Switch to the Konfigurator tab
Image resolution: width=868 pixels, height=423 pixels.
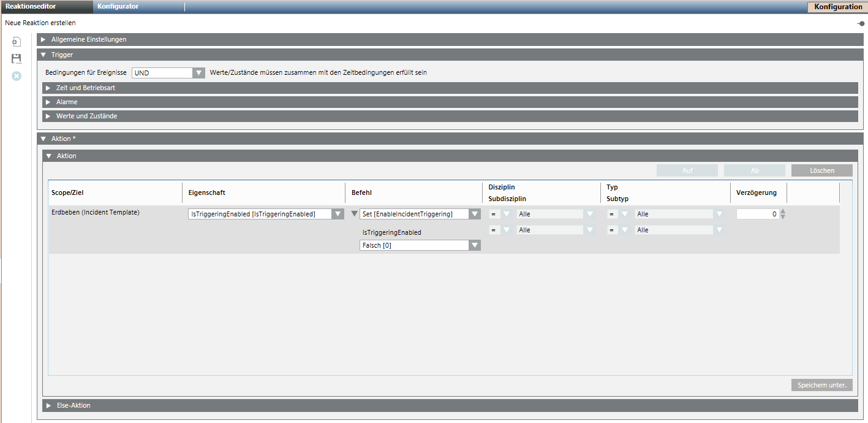tap(118, 6)
